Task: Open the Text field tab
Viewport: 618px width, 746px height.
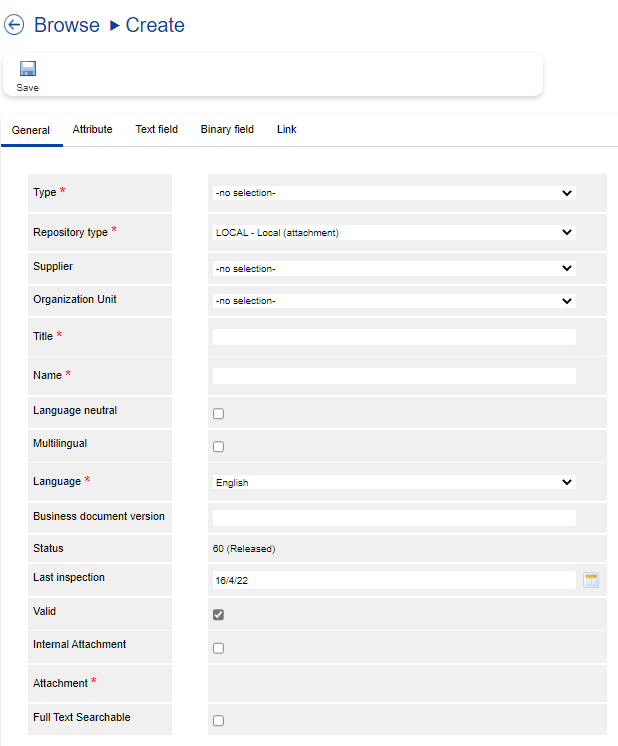Action: coord(157,130)
